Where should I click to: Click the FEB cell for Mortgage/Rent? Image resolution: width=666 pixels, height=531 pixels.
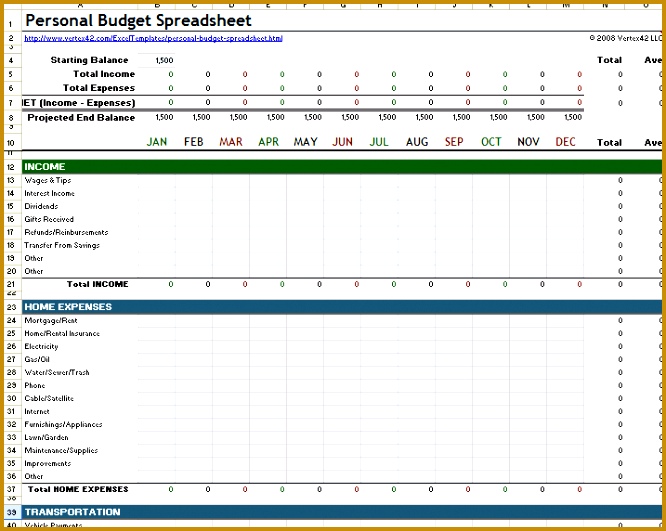(x=194, y=320)
